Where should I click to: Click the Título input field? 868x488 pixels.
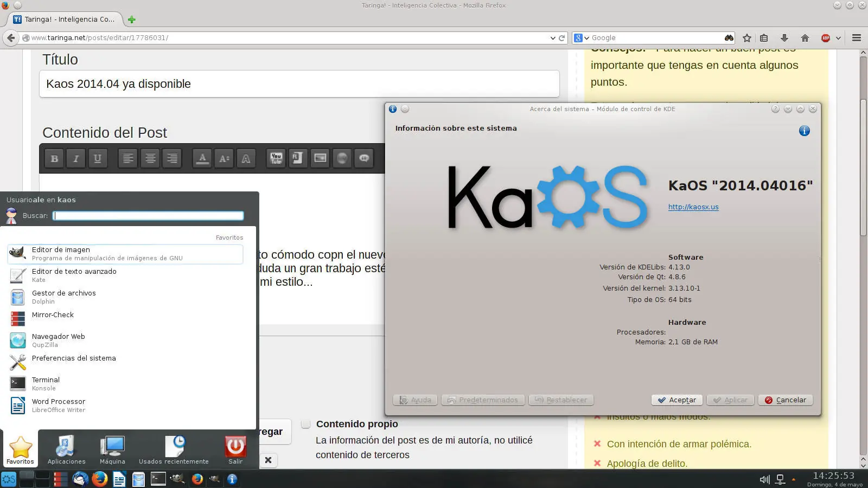click(299, 84)
